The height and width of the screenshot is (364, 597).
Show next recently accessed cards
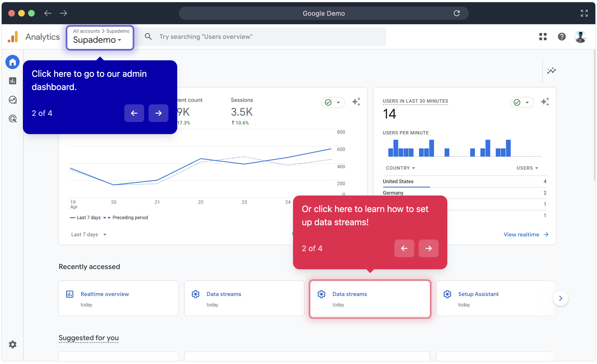pyautogui.click(x=560, y=298)
